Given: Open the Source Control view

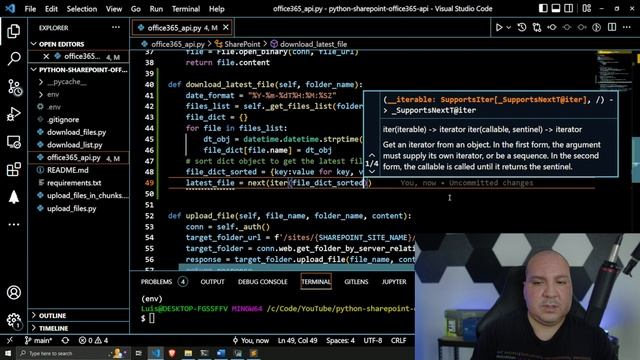Looking at the screenshot, I should click(x=13, y=87).
